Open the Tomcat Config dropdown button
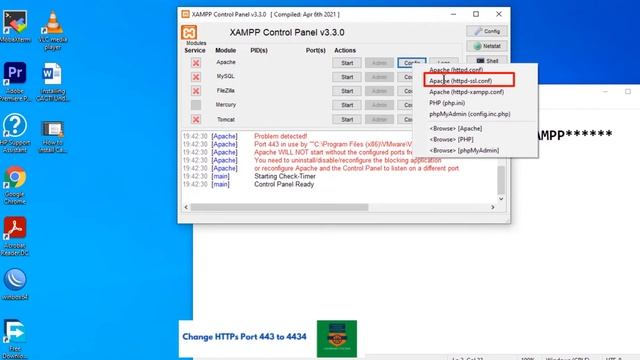Image resolution: width=640 pixels, height=360 pixels. click(x=405, y=119)
